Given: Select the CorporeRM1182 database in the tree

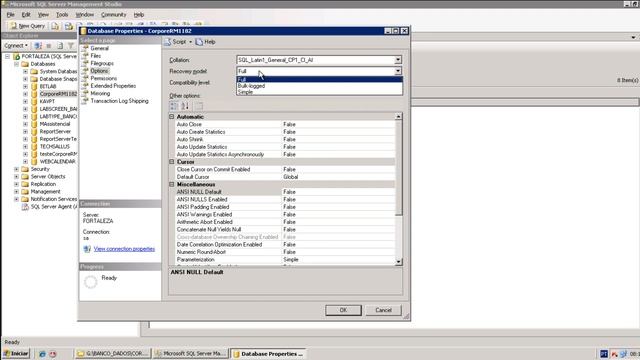Looking at the screenshot, I should [x=58, y=94].
